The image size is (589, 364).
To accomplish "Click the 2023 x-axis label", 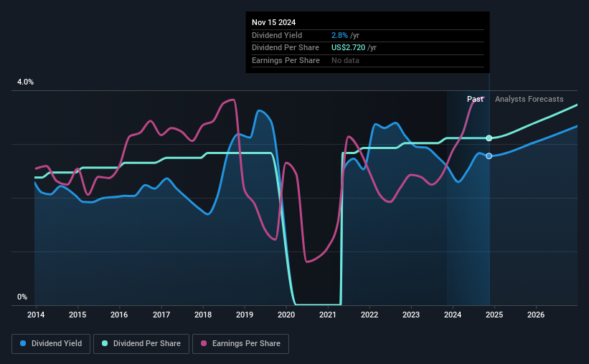I will (411, 315).
